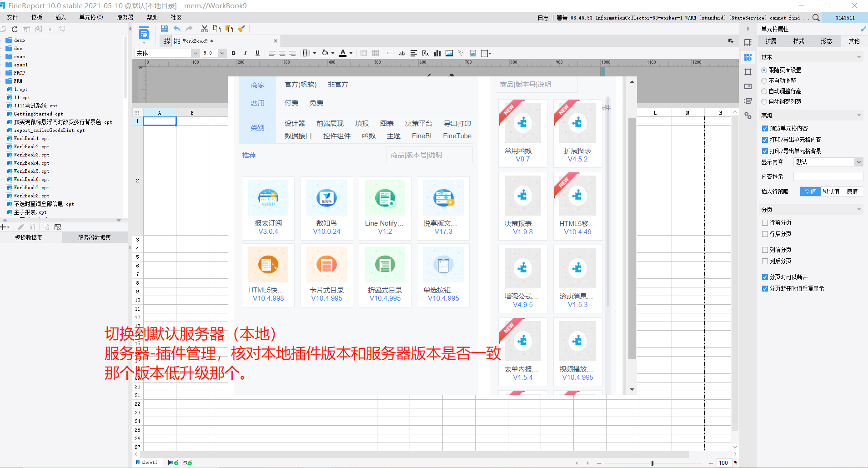Enable 行前分页 checkbox
Viewport: 868px width, 468px height.
click(x=765, y=223)
